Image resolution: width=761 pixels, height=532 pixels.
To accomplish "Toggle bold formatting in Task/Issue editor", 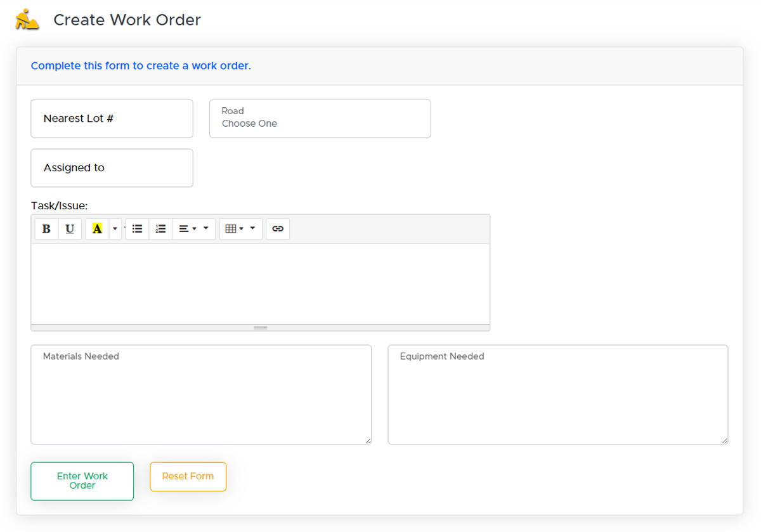I will click(46, 229).
